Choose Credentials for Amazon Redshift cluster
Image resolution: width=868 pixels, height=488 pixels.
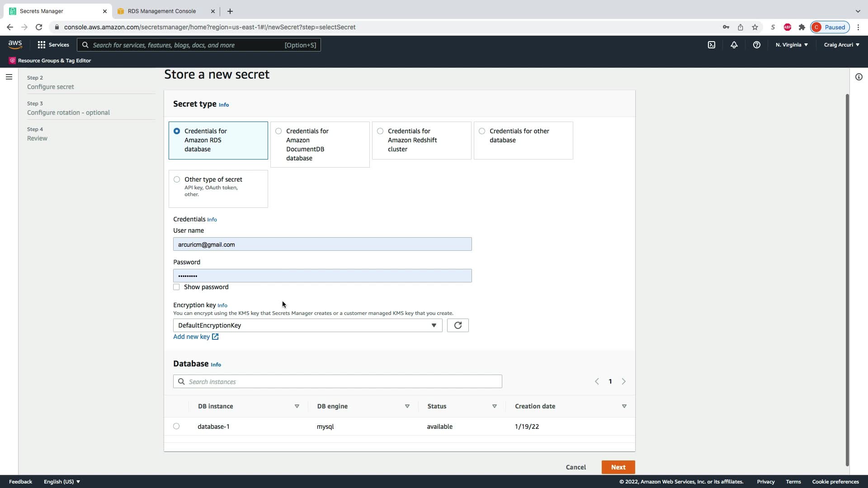(x=380, y=131)
